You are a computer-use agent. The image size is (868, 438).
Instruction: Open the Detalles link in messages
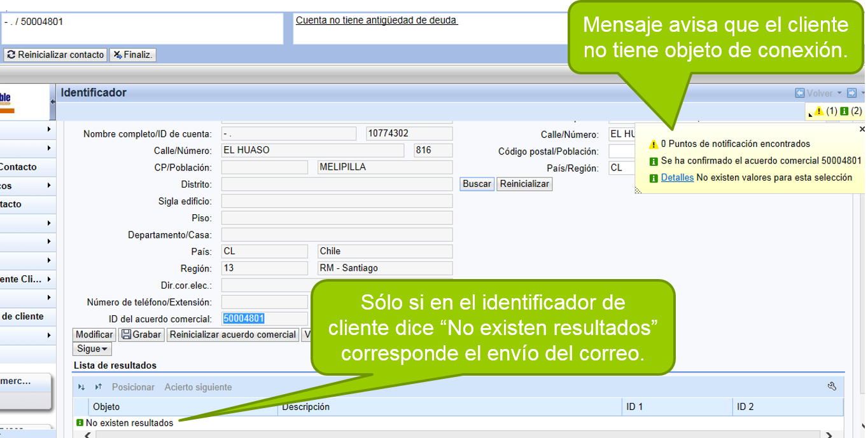(677, 178)
